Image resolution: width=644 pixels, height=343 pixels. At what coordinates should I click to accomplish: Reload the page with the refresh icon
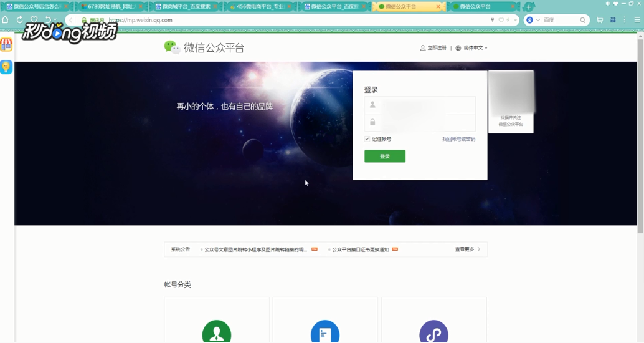(19, 20)
